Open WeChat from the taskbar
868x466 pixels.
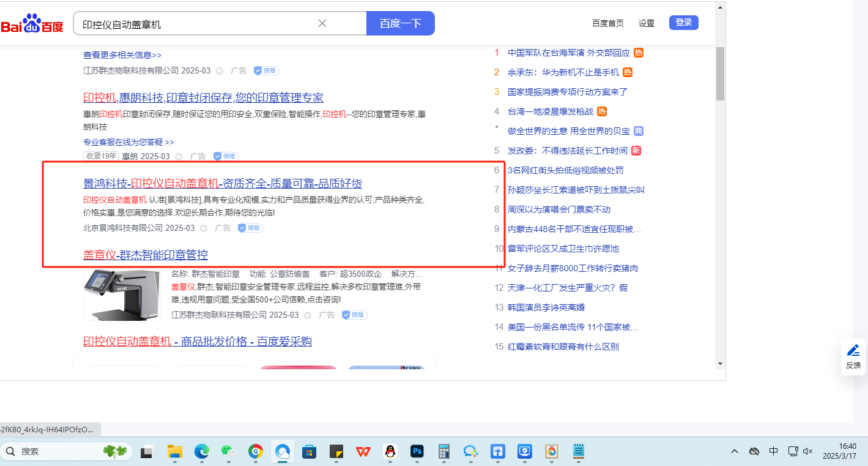click(x=228, y=451)
